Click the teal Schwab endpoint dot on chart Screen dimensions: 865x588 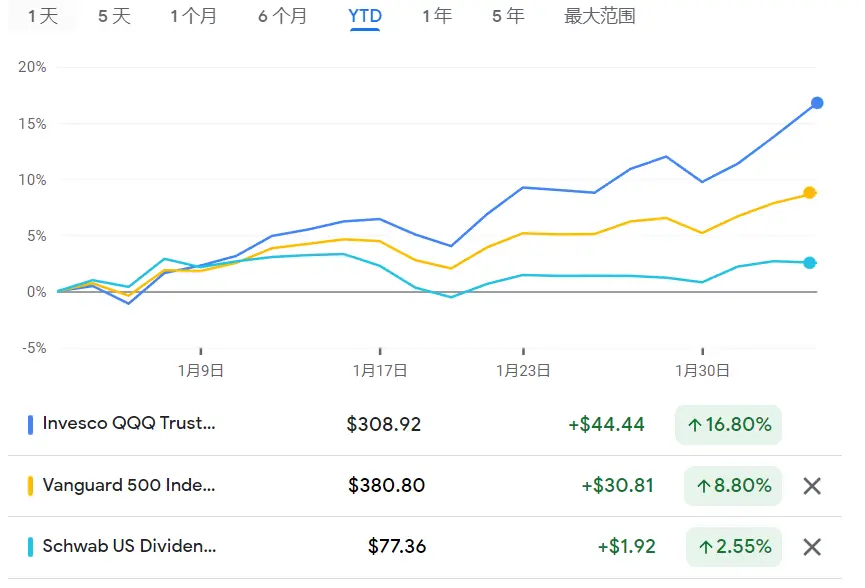pyautogui.click(x=809, y=263)
